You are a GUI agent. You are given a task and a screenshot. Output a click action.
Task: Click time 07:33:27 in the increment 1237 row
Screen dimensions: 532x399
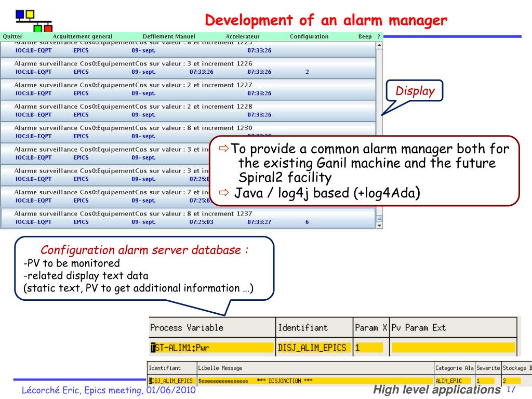259,222
